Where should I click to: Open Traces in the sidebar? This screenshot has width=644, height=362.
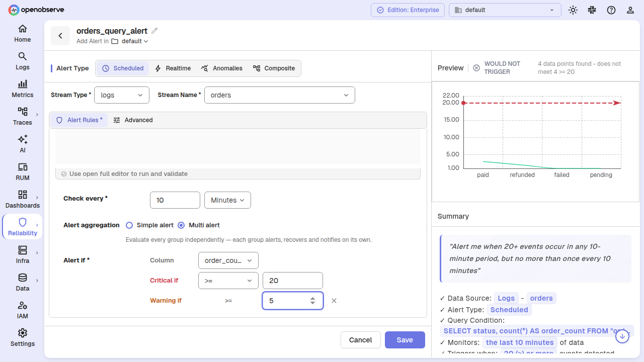(22, 116)
